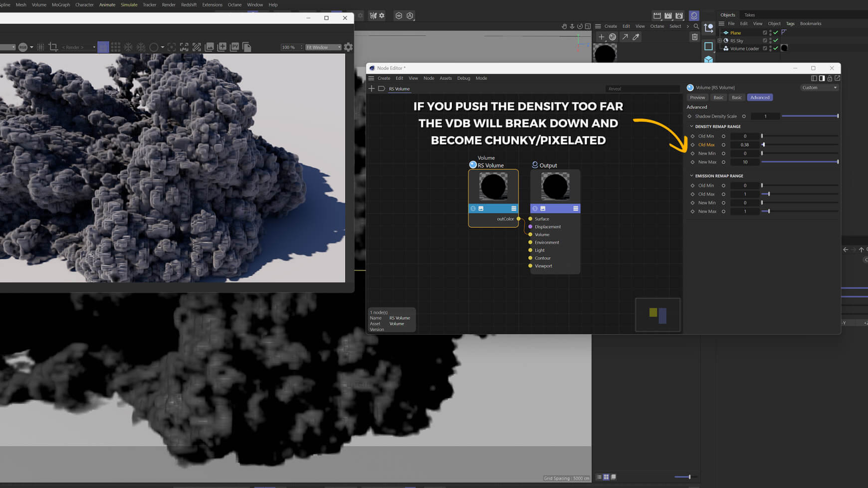
Task: Click the Volume input port on Output node
Action: tap(530, 234)
